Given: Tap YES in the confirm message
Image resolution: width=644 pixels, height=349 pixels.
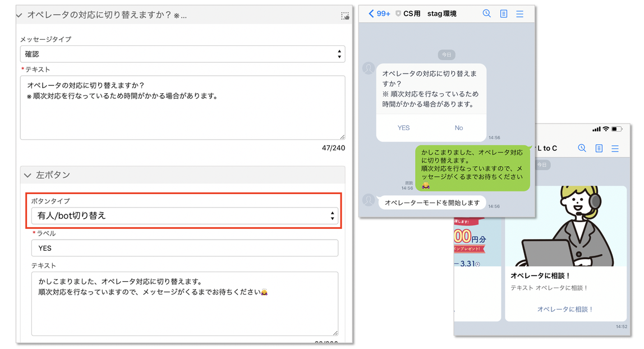Looking at the screenshot, I should point(403,128).
